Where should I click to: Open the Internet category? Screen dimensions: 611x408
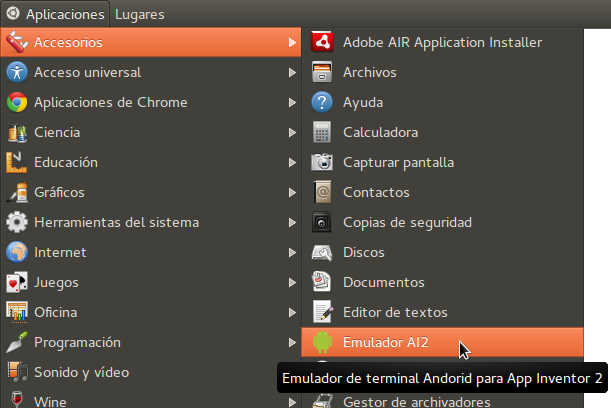pos(151,252)
